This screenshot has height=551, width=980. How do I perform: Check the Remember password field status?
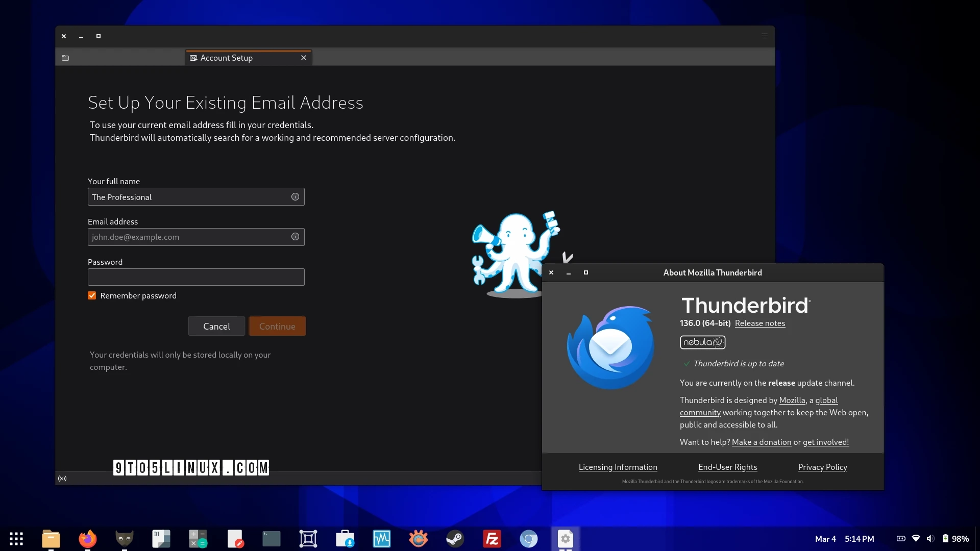[x=91, y=295]
